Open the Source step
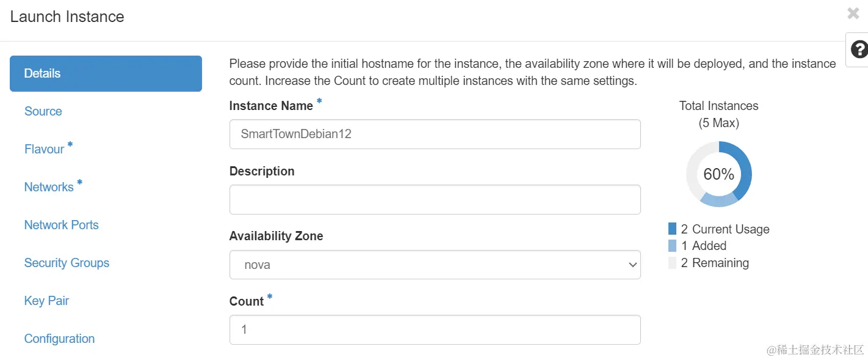The width and height of the screenshot is (868, 360). click(43, 111)
